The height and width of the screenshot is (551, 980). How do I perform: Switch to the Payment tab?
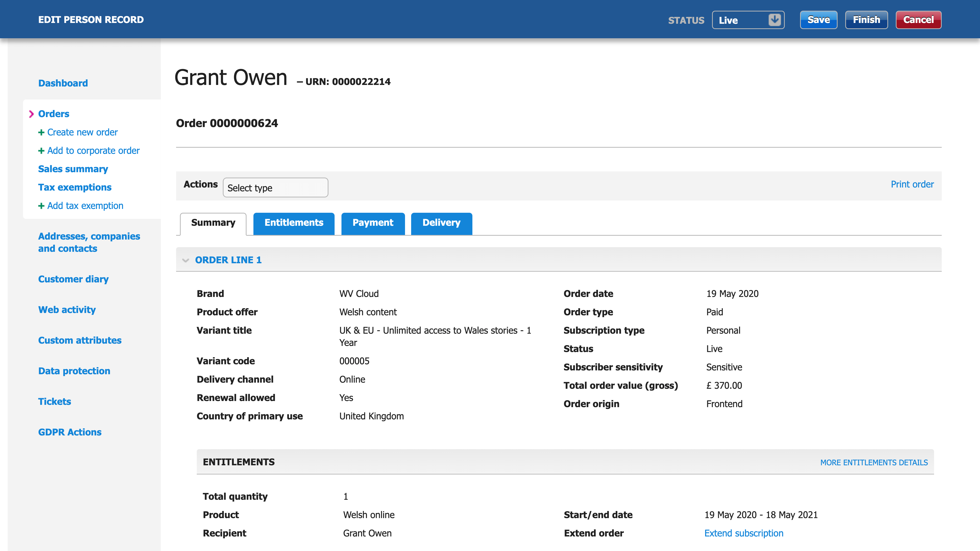[x=372, y=223]
